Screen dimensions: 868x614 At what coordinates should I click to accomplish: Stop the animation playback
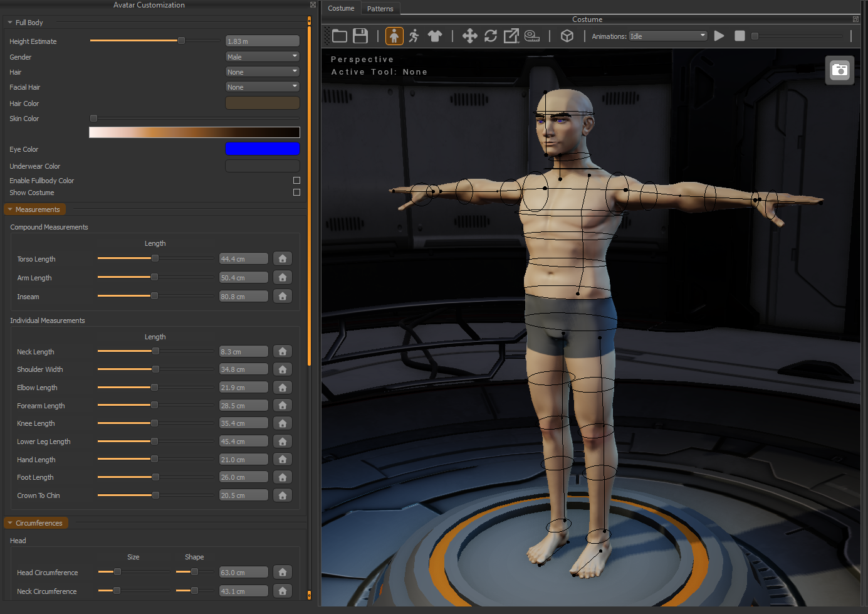pyautogui.click(x=740, y=36)
